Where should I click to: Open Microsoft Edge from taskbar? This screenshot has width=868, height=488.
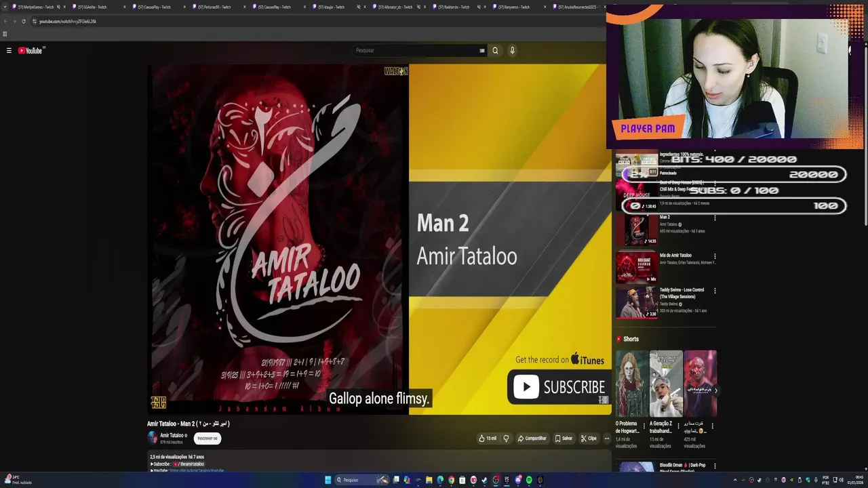(x=440, y=480)
